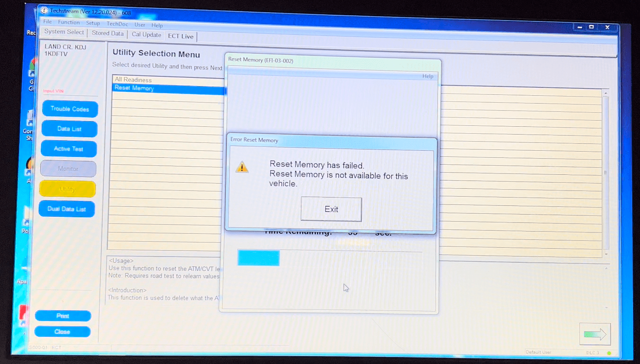This screenshot has width=640, height=364.
Task: Open Dual Data List
Action: pyautogui.click(x=66, y=209)
